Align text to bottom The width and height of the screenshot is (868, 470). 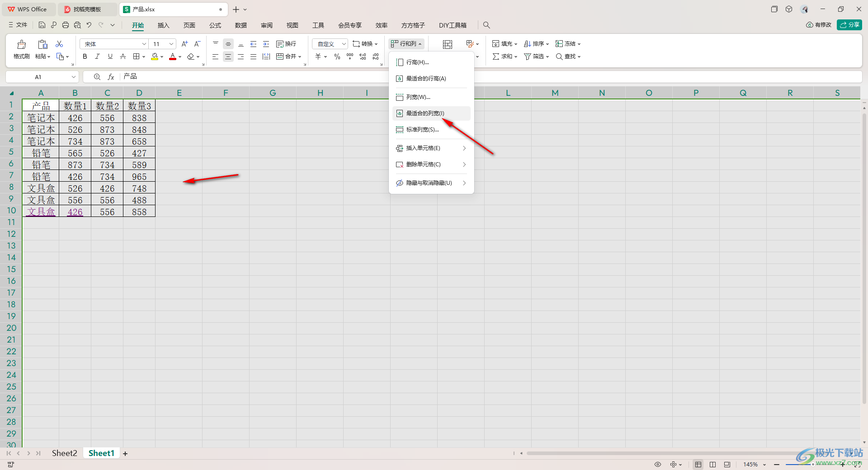click(241, 44)
